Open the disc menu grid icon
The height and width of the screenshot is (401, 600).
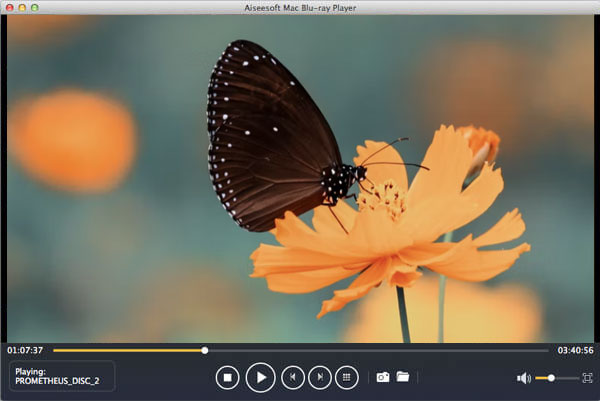(x=347, y=378)
